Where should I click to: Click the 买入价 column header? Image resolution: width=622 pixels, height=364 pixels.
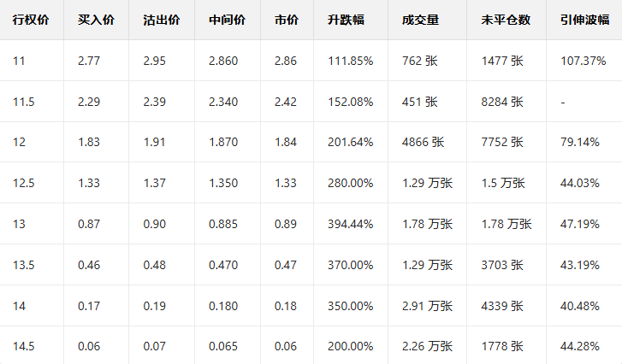click(x=95, y=20)
